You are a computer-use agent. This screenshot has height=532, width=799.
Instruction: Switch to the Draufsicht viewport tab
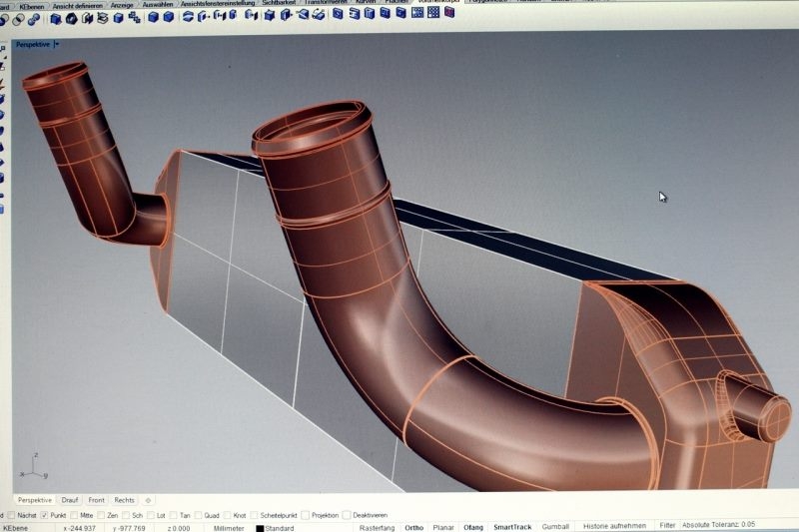coord(70,500)
